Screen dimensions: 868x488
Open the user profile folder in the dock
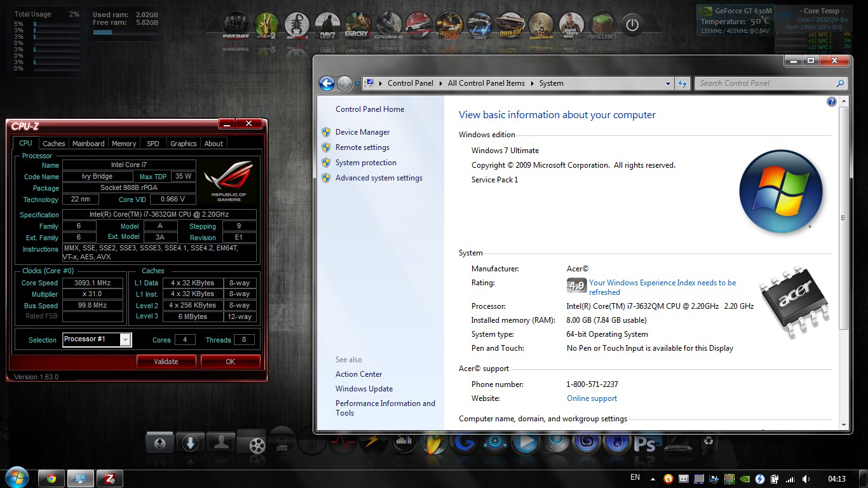[x=221, y=442]
